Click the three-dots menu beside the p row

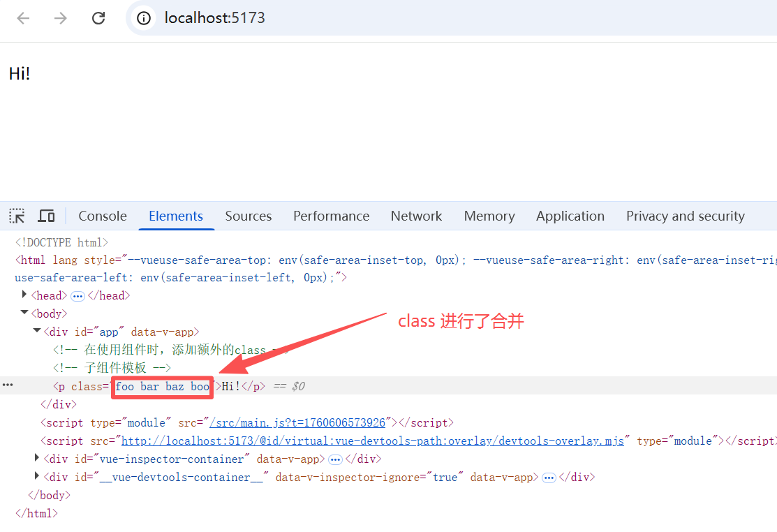pyautogui.click(x=8, y=385)
